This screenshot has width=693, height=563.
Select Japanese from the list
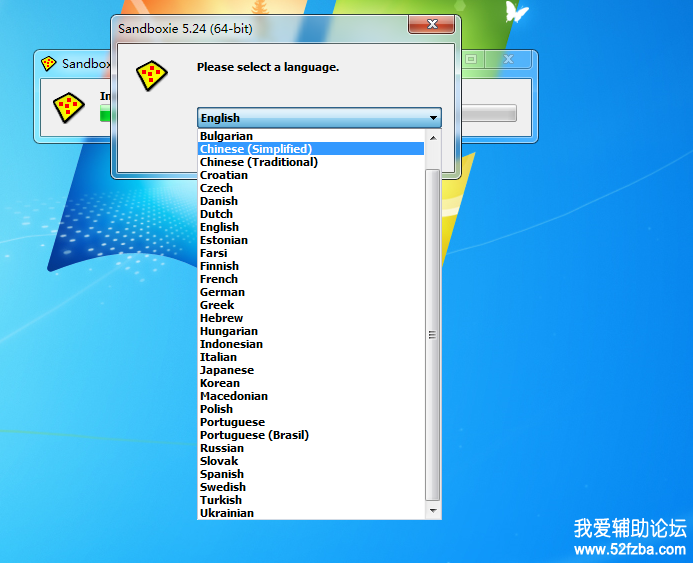coord(311,370)
